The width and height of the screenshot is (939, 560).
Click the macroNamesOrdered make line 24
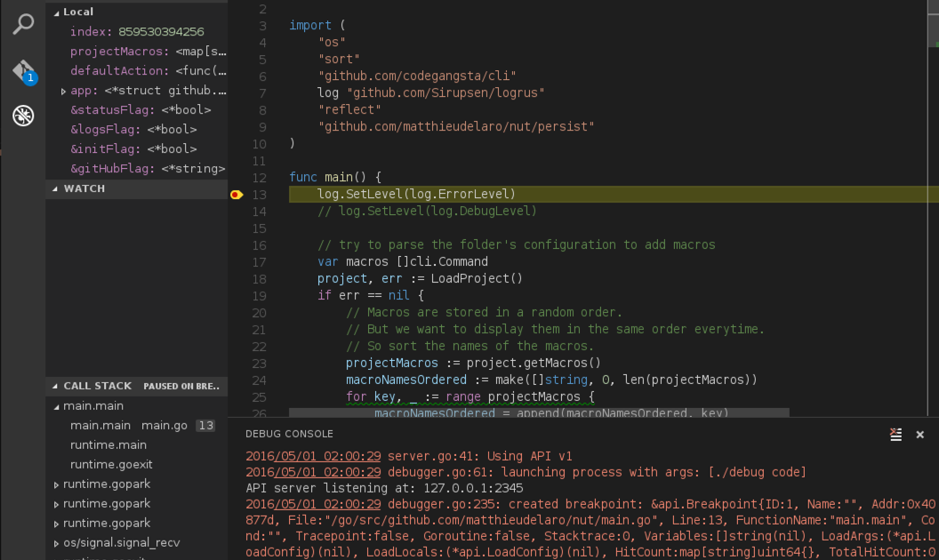coord(551,380)
